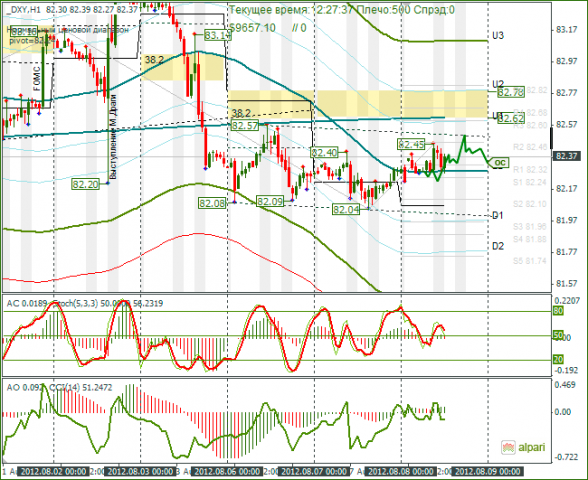
Task: Click the 82.09 price label
Action: point(270,201)
